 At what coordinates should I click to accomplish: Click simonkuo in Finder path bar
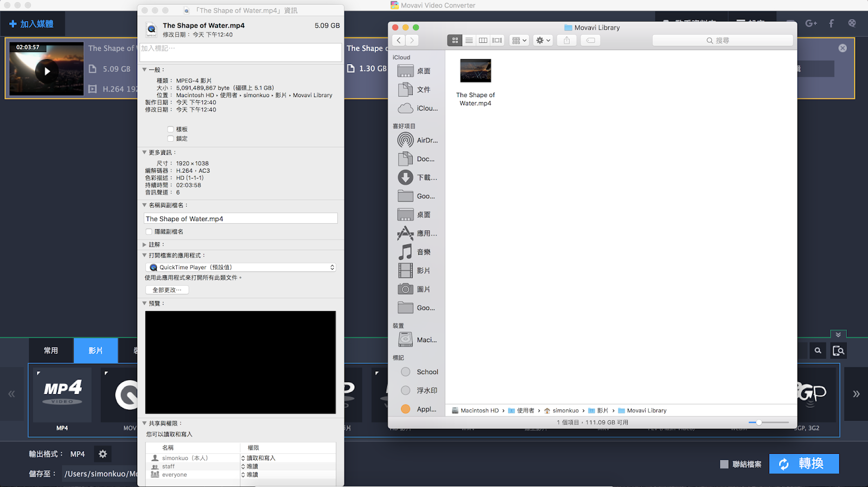coord(561,410)
